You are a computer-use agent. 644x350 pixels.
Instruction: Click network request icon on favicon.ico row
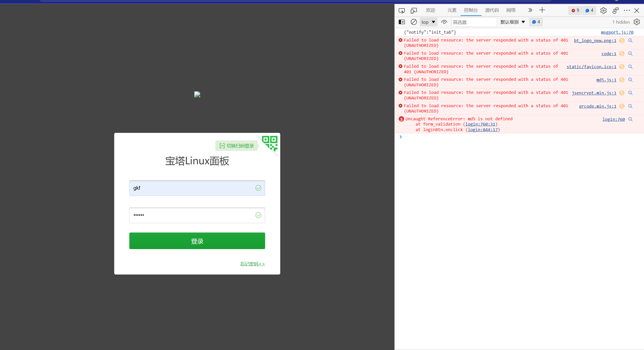(x=622, y=67)
